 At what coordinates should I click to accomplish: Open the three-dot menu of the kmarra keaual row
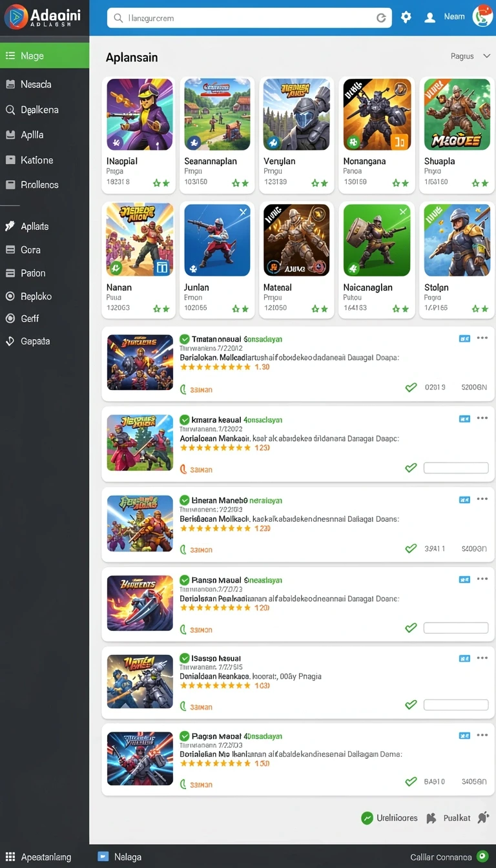coord(482,418)
